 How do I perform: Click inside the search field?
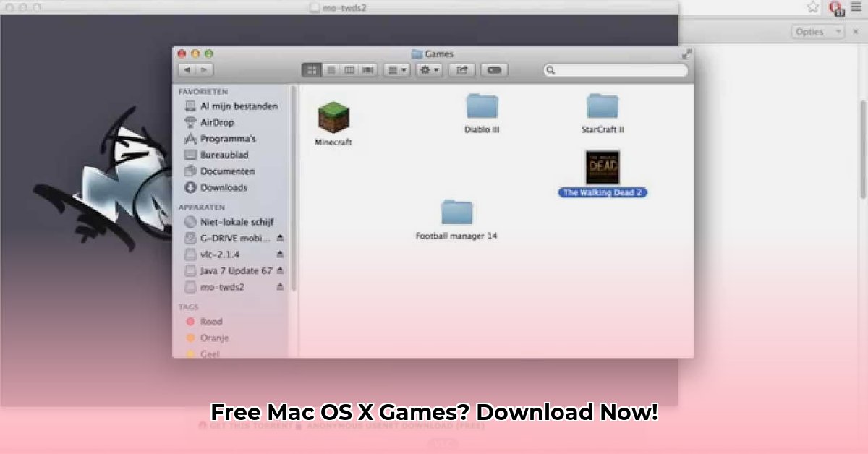(615, 70)
